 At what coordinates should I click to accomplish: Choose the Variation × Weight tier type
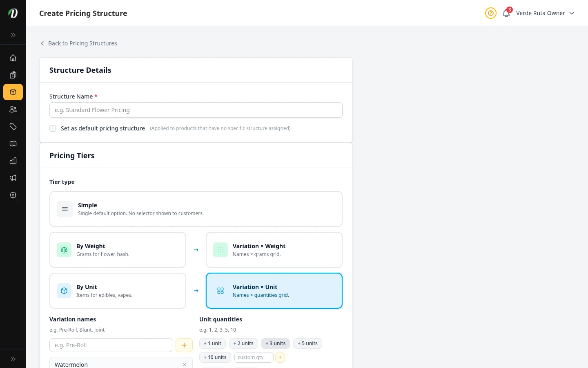(274, 250)
